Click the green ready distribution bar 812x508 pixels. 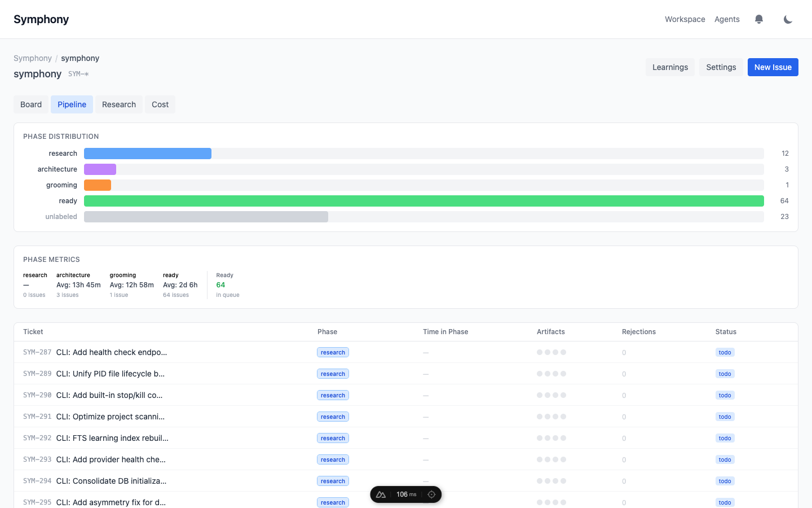[423, 201]
